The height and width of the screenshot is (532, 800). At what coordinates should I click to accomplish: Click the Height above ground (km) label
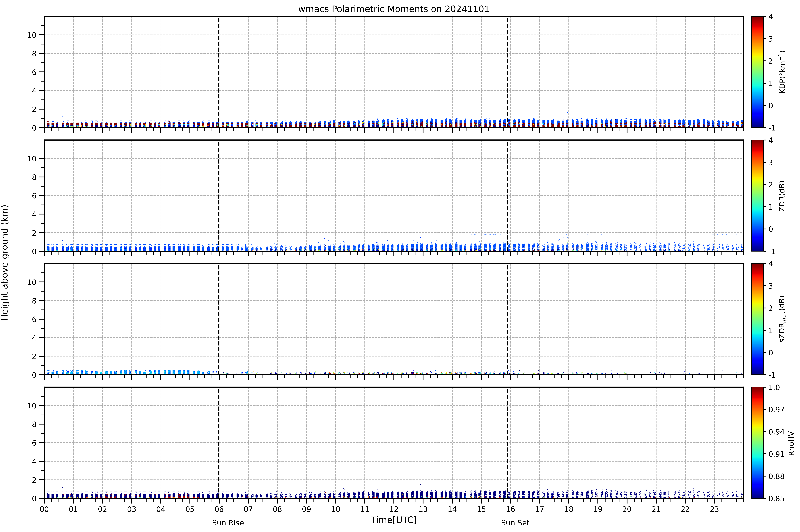(x=5, y=263)
